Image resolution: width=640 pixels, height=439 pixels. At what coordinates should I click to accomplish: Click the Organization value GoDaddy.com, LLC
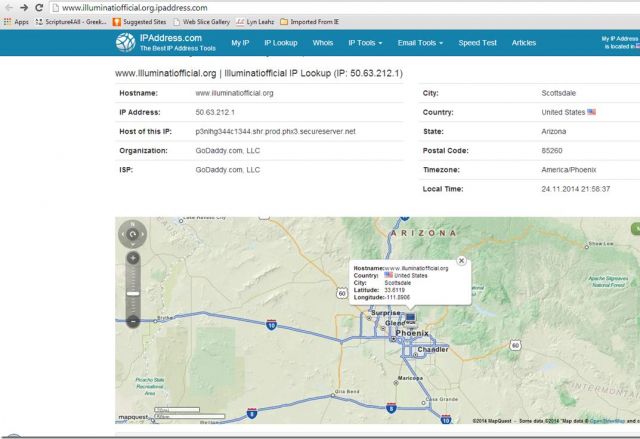pos(228,151)
